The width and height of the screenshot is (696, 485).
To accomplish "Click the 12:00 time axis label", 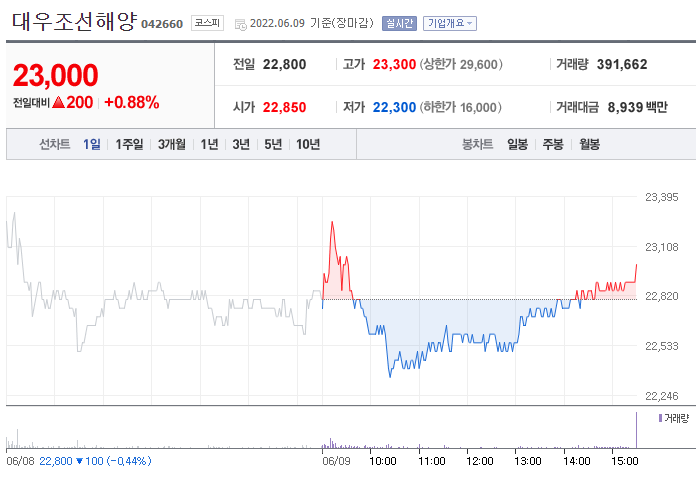I will coord(480,461).
